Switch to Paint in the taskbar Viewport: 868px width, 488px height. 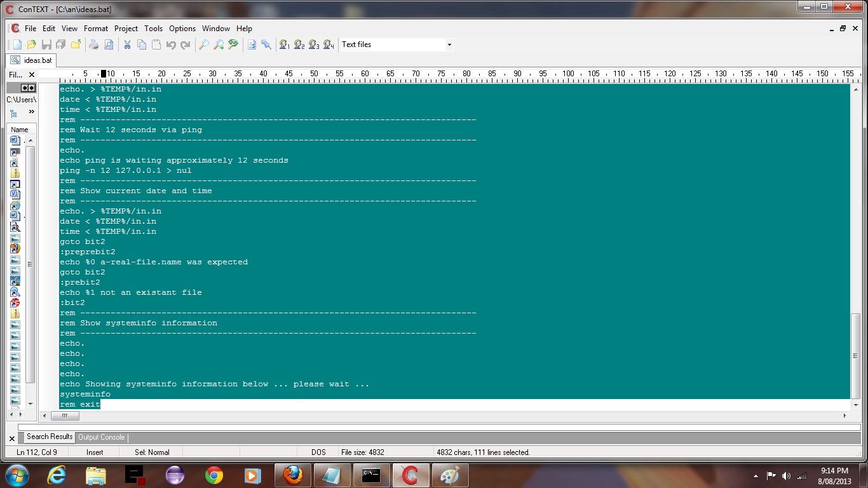450,475
